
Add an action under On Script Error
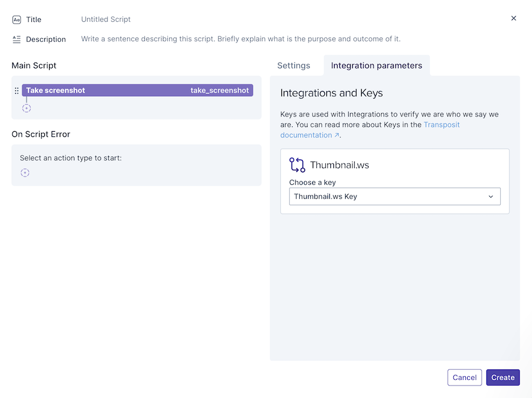(x=25, y=173)
